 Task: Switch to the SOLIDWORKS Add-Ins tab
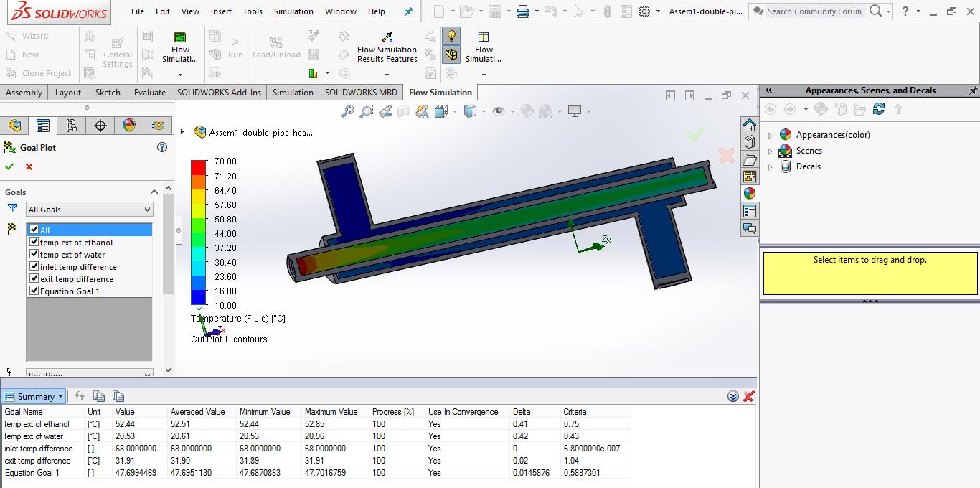[219, 93]
